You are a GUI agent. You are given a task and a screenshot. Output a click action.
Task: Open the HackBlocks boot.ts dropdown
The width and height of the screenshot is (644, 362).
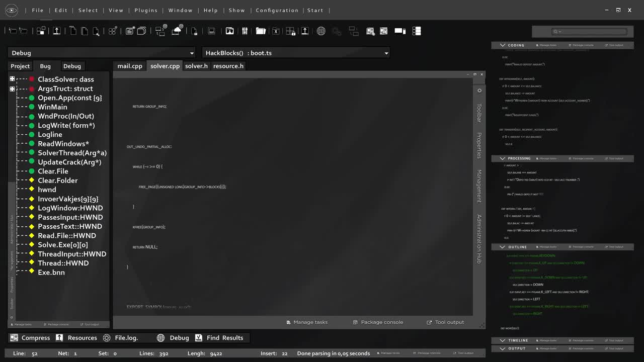tap(296, 53)
